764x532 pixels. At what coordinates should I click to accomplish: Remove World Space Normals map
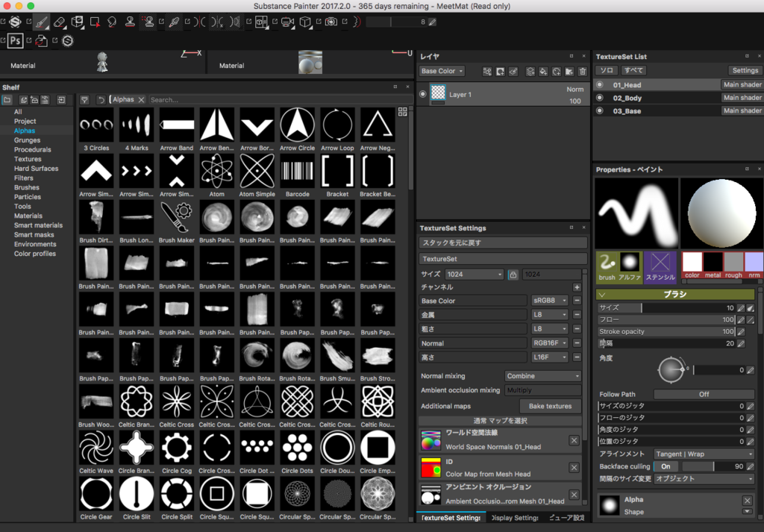click(x=574, y=440)
